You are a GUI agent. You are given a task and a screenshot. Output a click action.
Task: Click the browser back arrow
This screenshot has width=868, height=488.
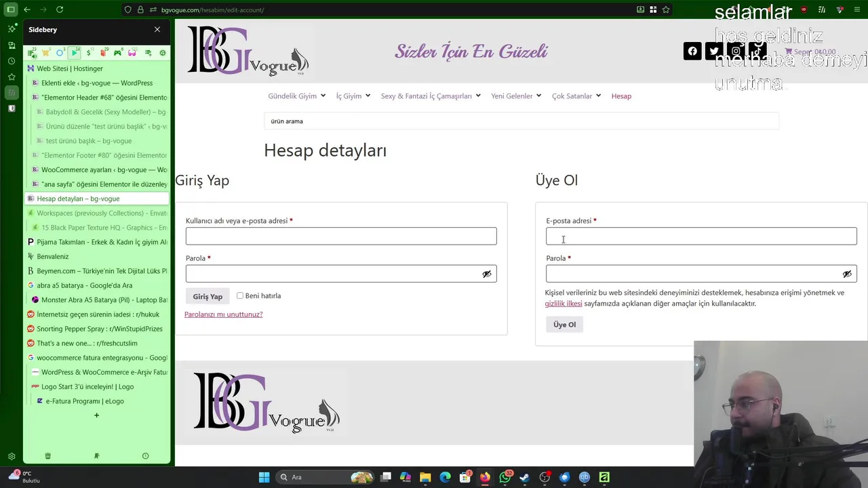[27, 9]
